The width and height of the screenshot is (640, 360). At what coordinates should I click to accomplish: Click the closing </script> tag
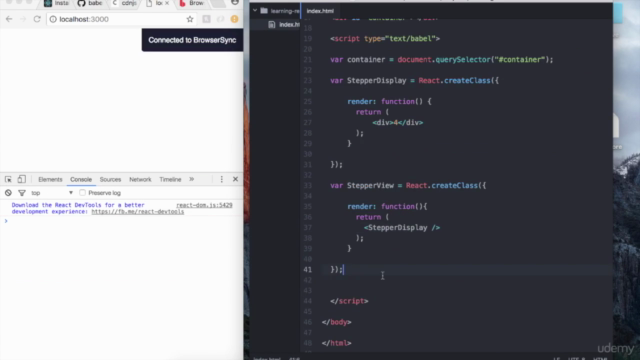[x=349, y=301]
